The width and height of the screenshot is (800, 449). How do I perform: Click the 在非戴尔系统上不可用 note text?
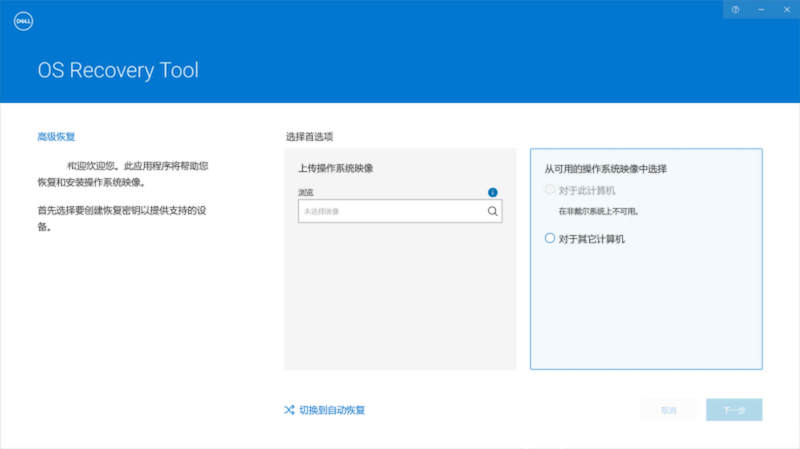(598, 211)
